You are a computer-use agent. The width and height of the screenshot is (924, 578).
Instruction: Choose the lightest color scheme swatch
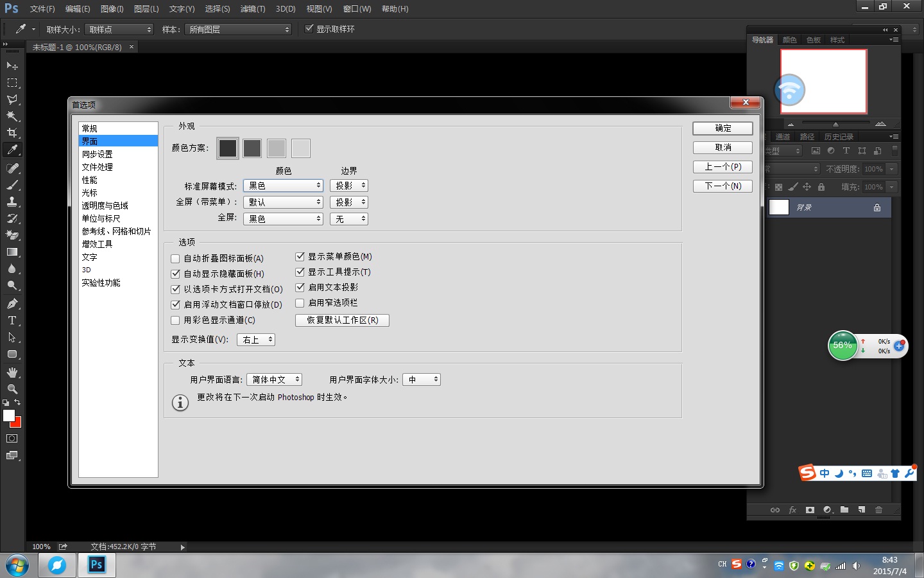301,148
